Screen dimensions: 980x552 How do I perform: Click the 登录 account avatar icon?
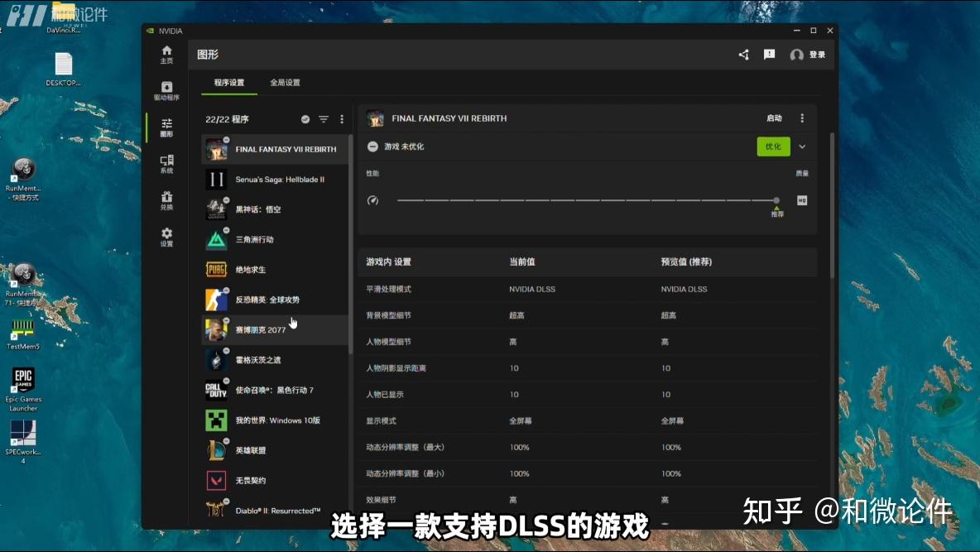pyautogui.click(x=796, y=55)
